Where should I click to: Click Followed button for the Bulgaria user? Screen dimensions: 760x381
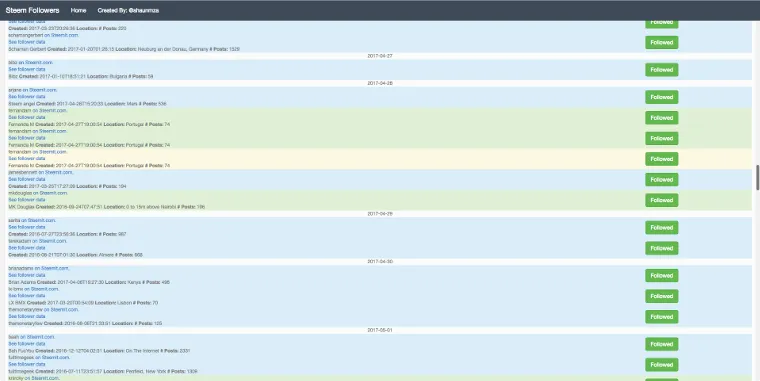click(662, 70)
